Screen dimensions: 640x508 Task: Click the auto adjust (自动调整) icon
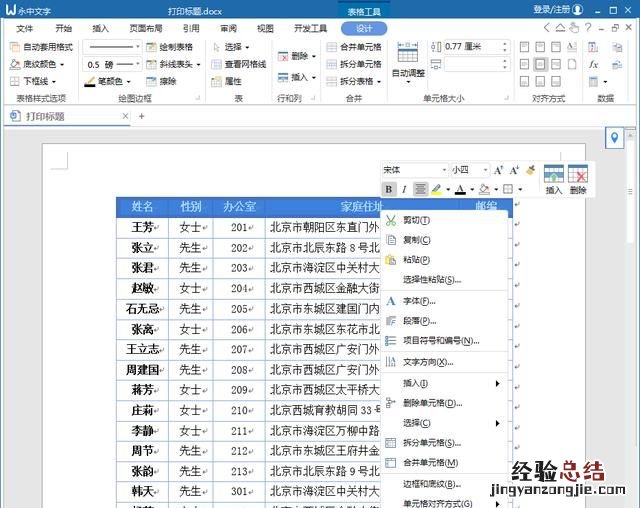(407, 60)
